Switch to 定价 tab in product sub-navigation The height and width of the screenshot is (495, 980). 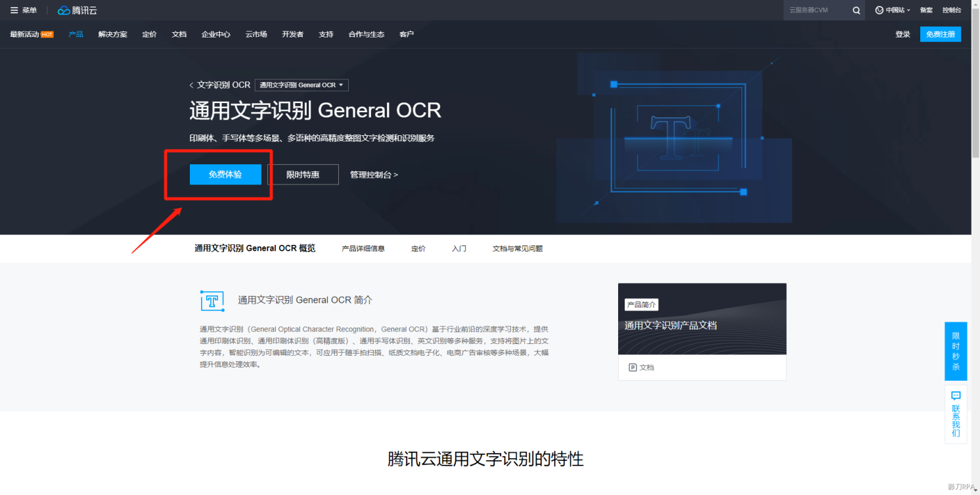tap(418, 249)
